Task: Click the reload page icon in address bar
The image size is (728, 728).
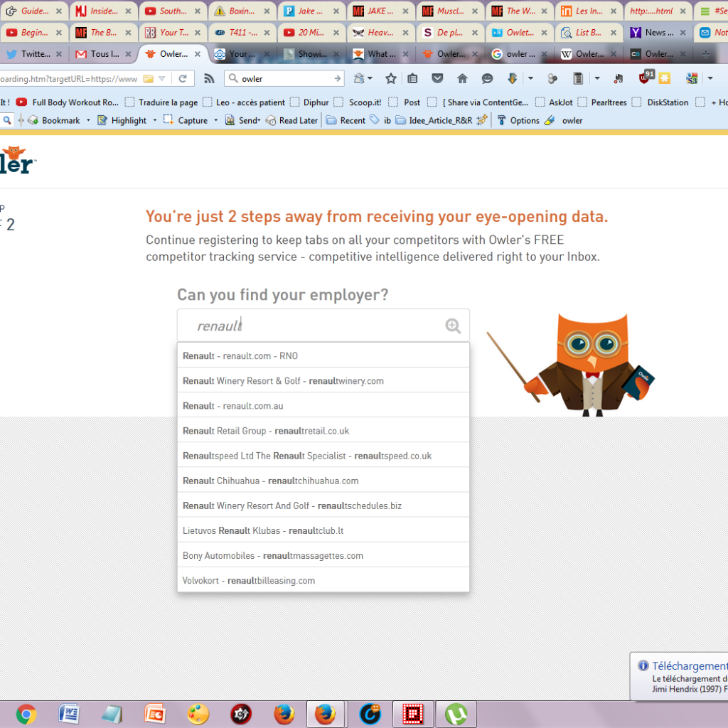Action: 183,78
